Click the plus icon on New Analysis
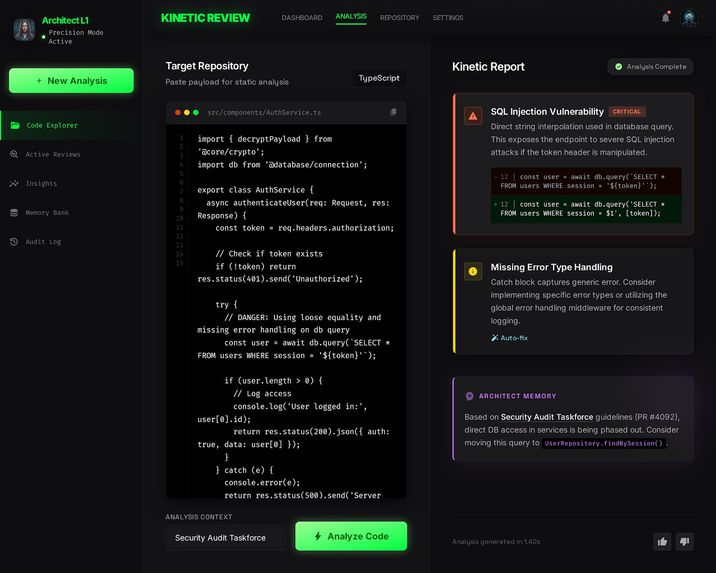716x573 pixels. pyautogui.click(x=39, y=81)
